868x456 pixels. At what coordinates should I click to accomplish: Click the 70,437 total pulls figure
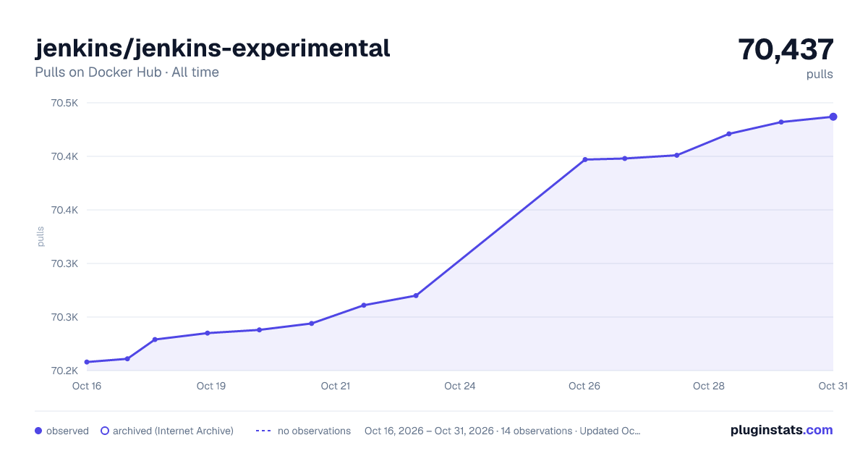click(x=786, y=49)
